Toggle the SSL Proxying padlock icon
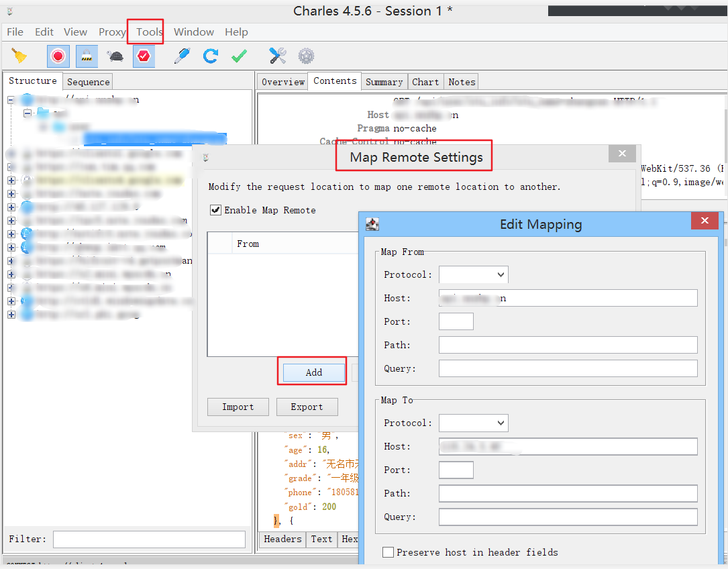Image resolution: width=728 pixels, height=569 pixels. [x=87, y=56]
